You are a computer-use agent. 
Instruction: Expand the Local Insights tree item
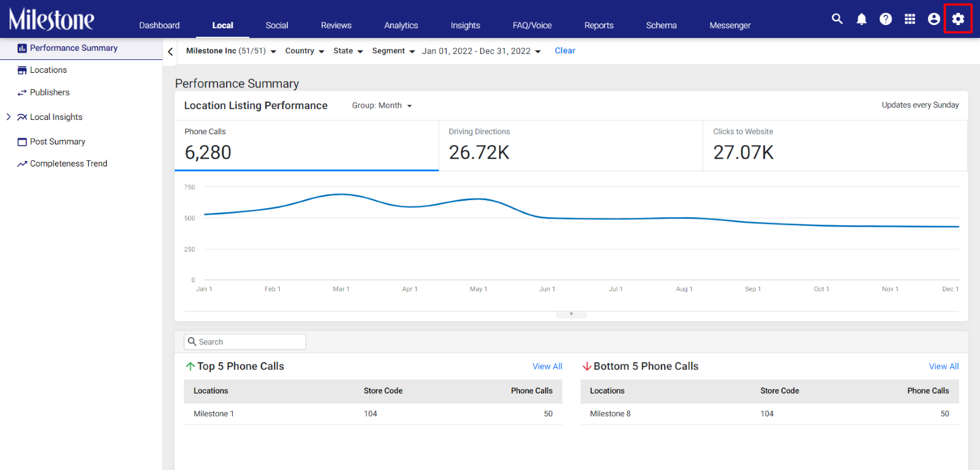pyautogui.click(x=9, y=117)
